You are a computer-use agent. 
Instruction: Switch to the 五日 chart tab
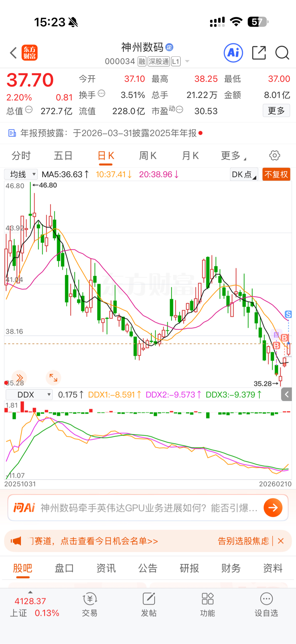(x=63, y=156)
